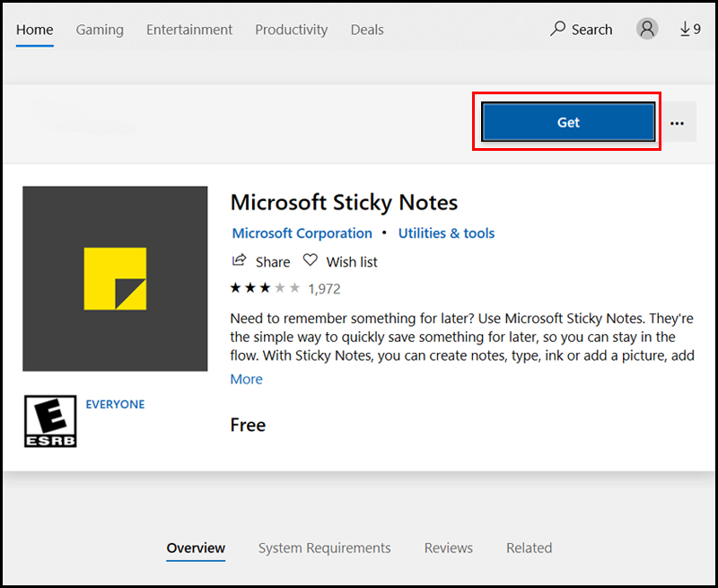This screenshot has width=718, height=588.
Task: Click the EVERYONE rating link
Action: (116, 404)
